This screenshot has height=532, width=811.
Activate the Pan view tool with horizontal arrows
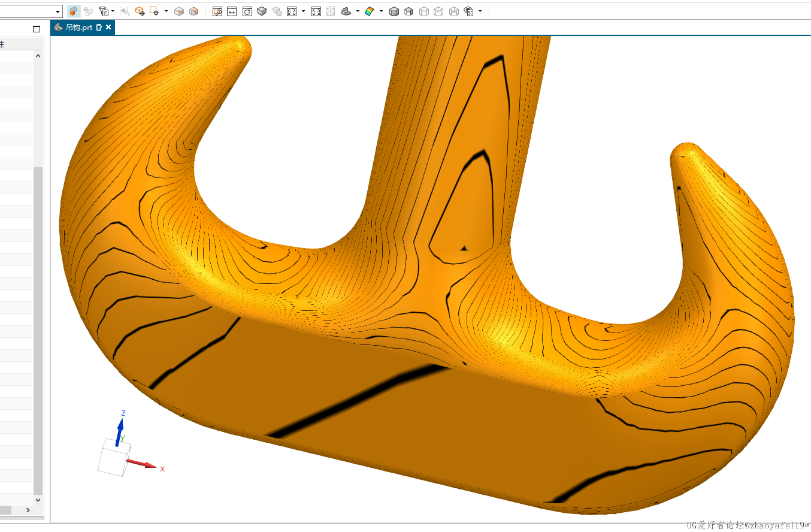pos(232,11)
